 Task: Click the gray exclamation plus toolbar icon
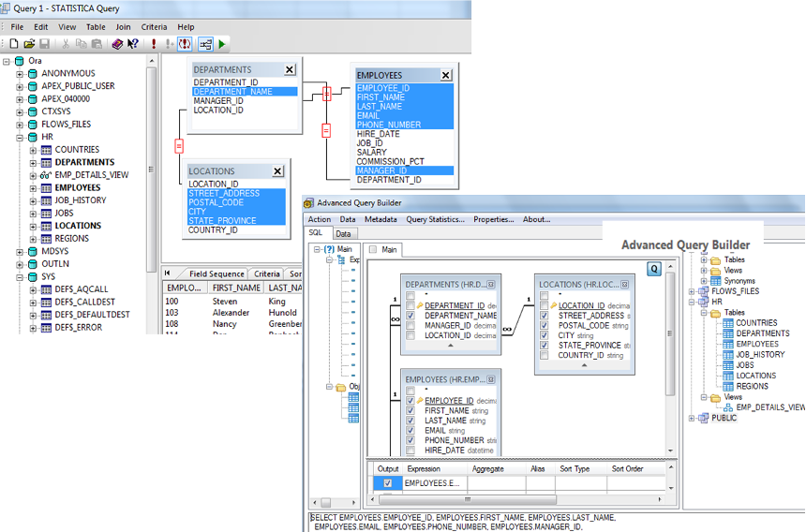coord(169,44)
